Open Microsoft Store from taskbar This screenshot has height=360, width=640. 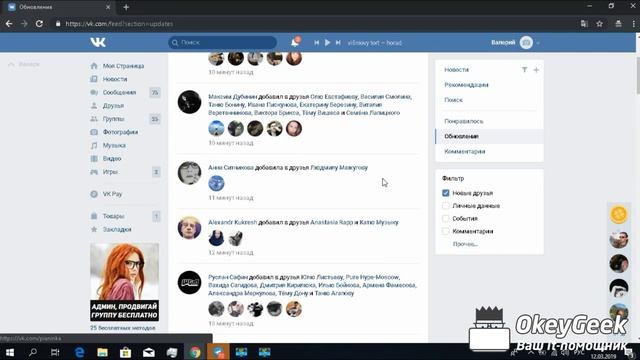click(x=125, y=352)
